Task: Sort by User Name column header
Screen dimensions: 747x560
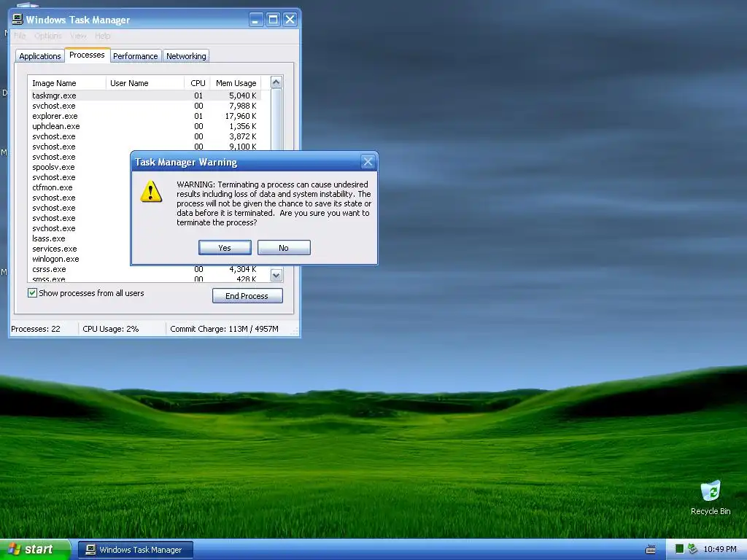Action: click(145, 83)
